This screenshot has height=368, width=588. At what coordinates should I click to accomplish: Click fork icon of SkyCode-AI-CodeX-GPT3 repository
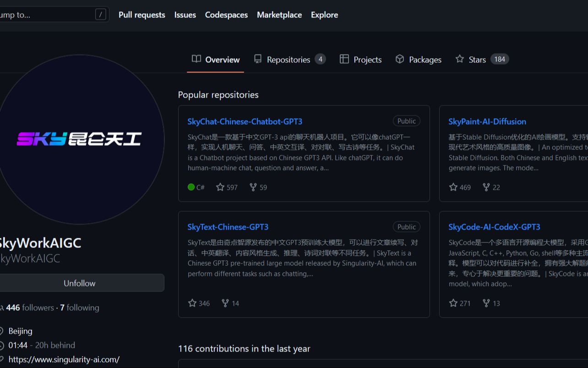486,303
